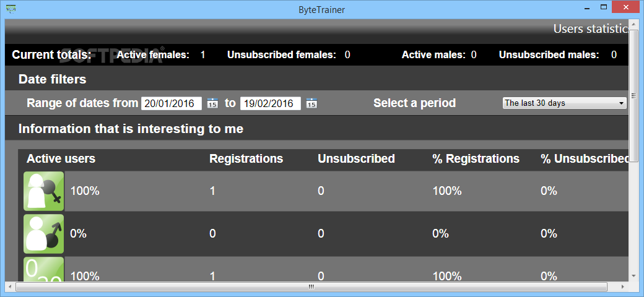
Task: Click male row registrations value 0
Action: tap(213, 233)
